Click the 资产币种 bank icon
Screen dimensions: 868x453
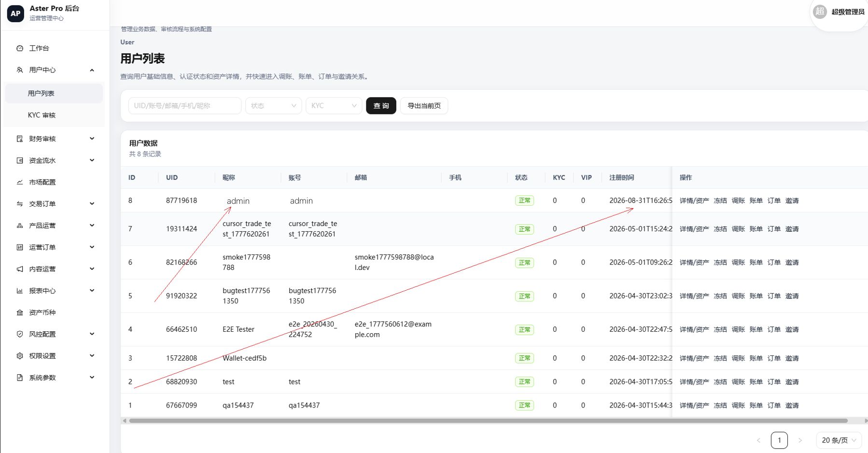tap(20, 312)
